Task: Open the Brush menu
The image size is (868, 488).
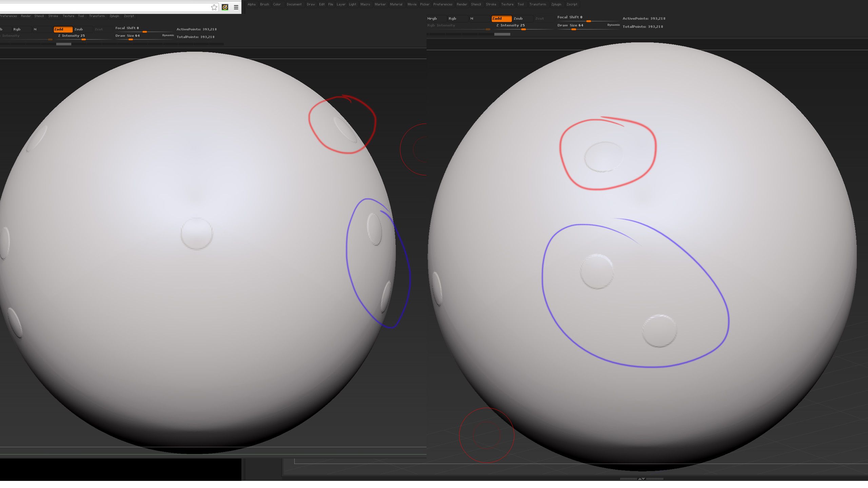Action: [264, 4]
